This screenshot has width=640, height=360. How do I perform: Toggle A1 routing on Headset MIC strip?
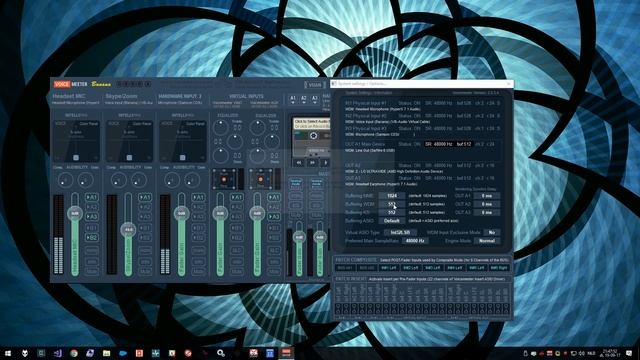click(x=92, y=197)
